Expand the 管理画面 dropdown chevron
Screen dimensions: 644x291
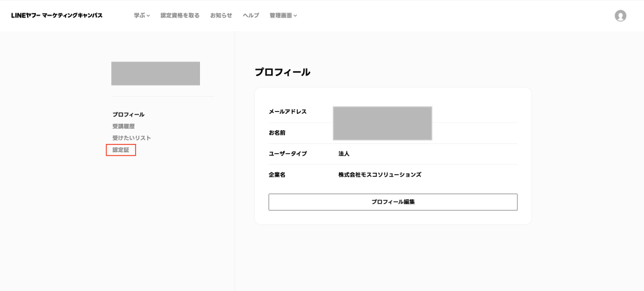295,16
